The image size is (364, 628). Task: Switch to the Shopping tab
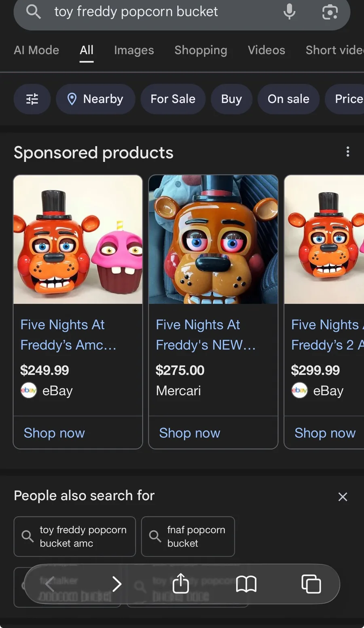pos(201,50)
